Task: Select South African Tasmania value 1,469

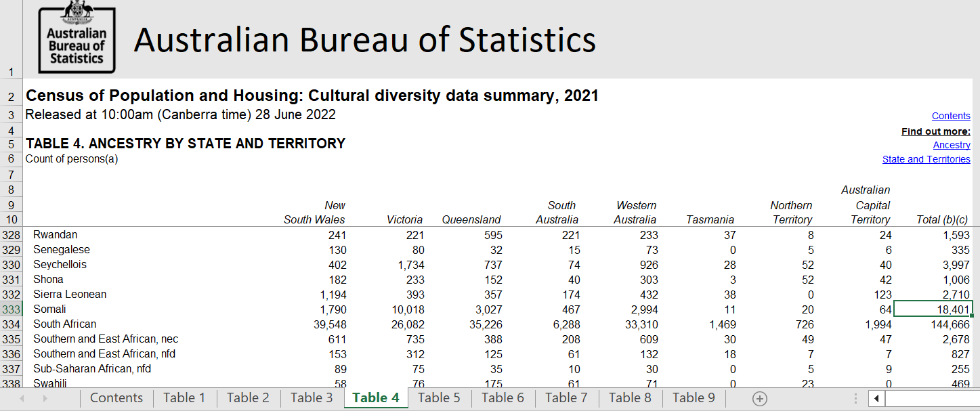Action: 723,324
